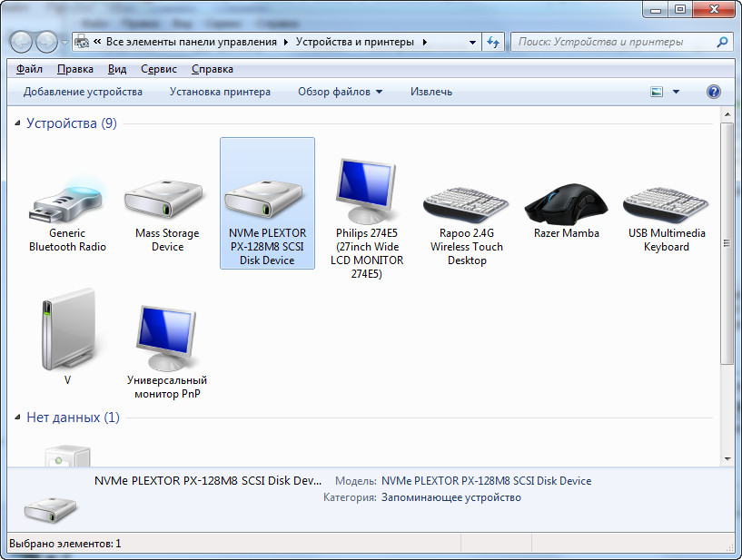This screenshot has width=742, height=560.
Task: Click the label Универсальный монитор PnP
Action: pyautogui.click(x=167, y=387)
